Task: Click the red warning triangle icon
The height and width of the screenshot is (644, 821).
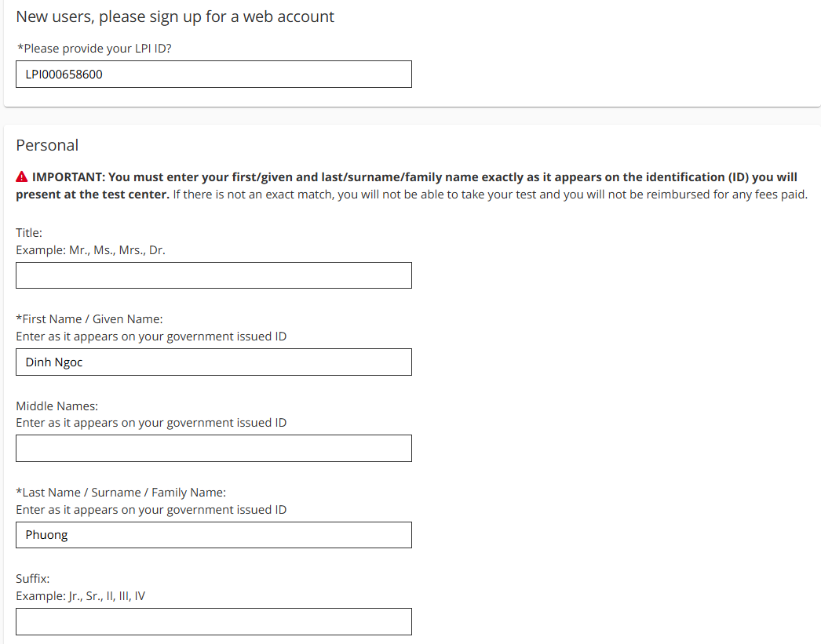Action: point(22,177)
